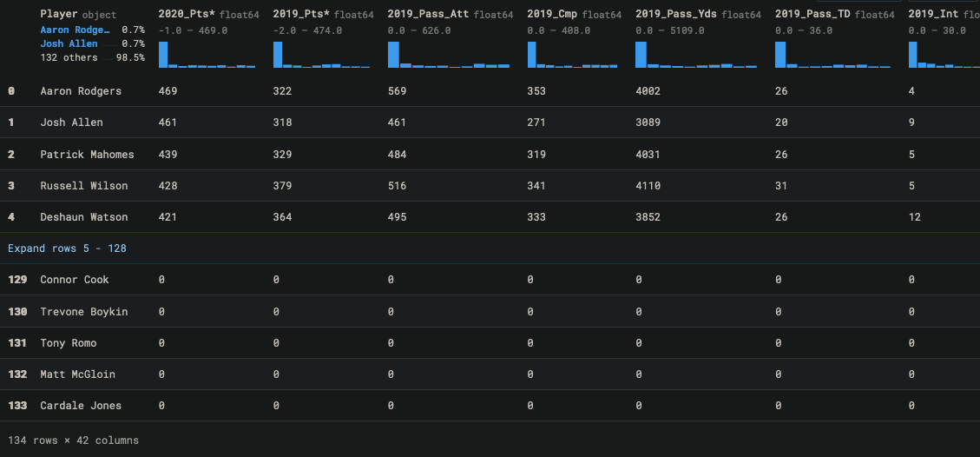Click the 2019_Pts* histogram chart
Image resolution: width=980 pixels, height=457 pixels.
tap(321, 55)
